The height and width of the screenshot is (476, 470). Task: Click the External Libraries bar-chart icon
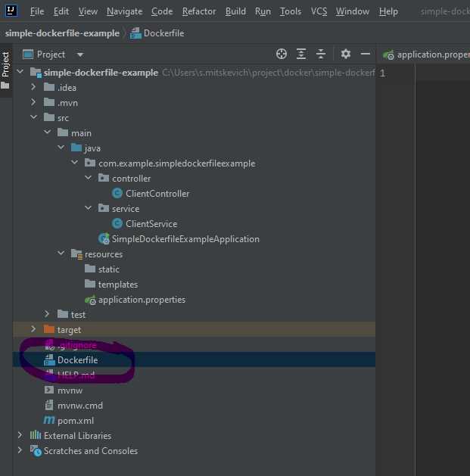36,435
